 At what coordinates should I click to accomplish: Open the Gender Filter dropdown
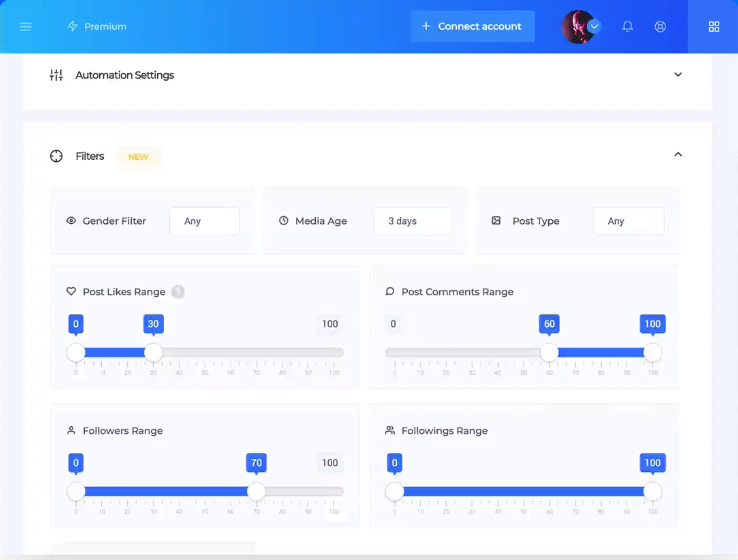pyautogui.click(x=204, y=221)
